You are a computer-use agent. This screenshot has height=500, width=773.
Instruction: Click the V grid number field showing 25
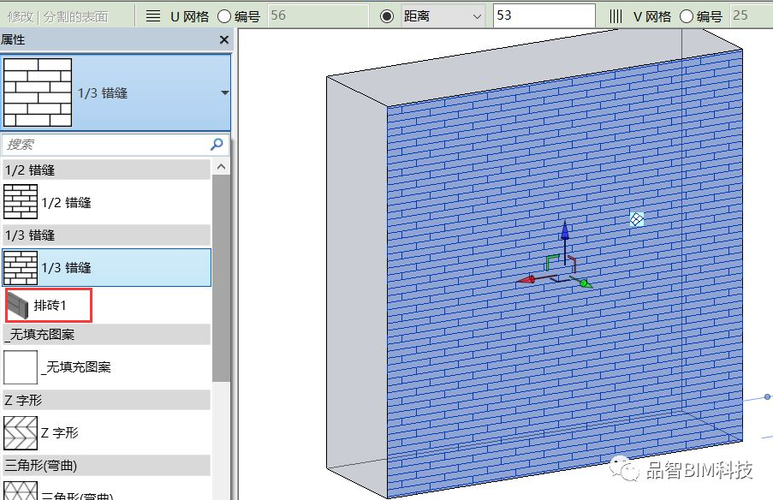(x=751, y=16)
